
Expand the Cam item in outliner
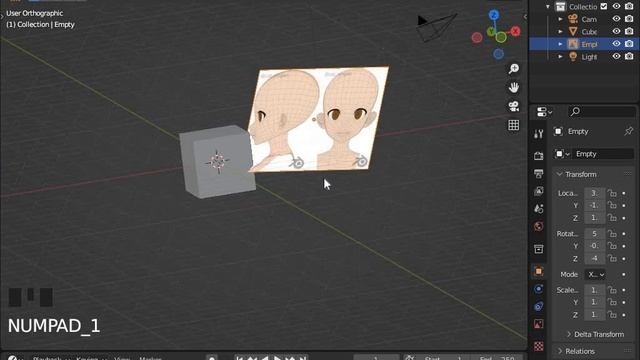click(560, 19)
